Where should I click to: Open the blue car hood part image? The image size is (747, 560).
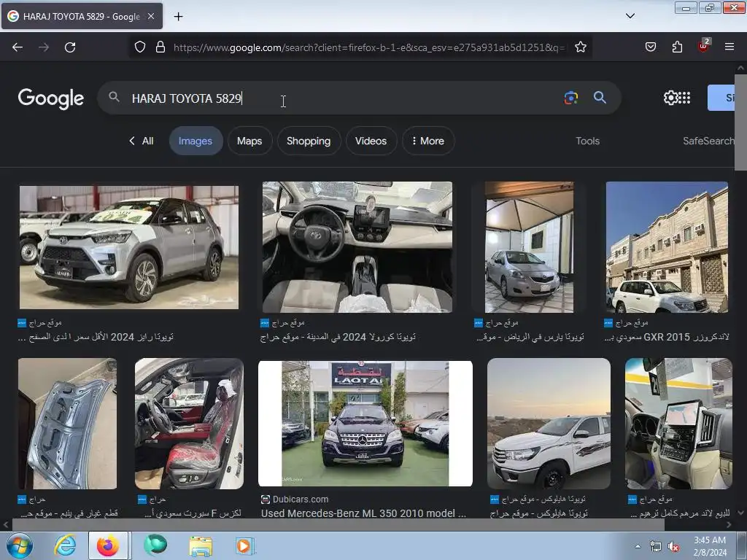click(x=67, y=424)
